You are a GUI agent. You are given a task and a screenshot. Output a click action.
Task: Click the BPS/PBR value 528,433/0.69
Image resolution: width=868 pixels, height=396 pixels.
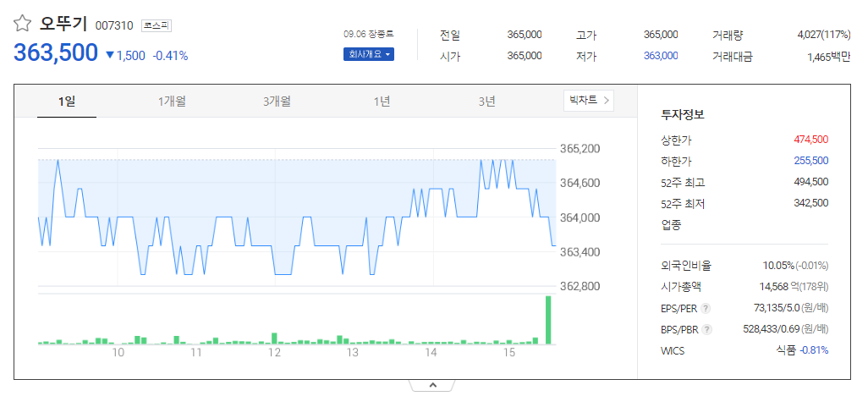[772, 329]
